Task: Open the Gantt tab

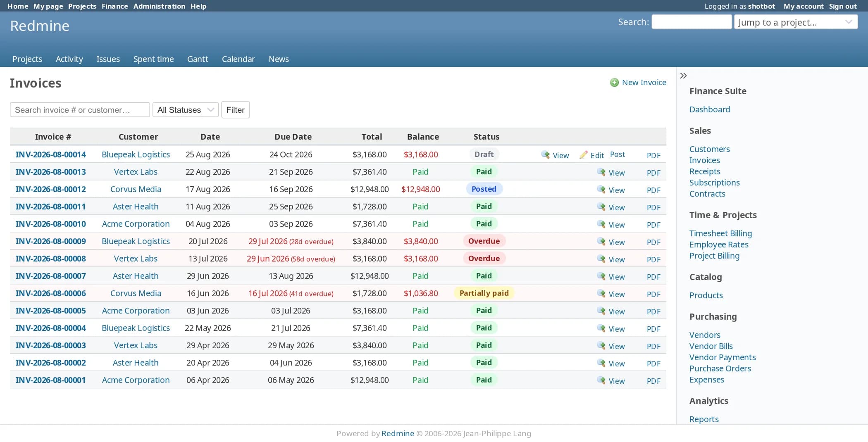Action: coord(198,59)
